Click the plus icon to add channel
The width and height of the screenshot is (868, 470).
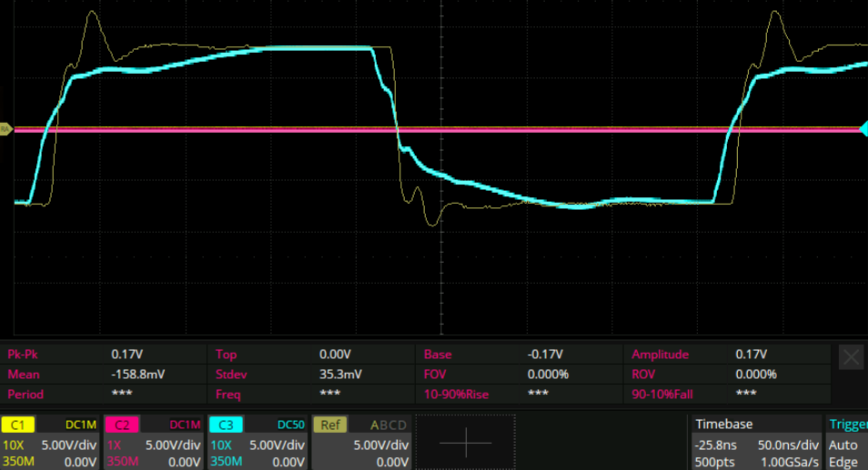tap(465, 443)
